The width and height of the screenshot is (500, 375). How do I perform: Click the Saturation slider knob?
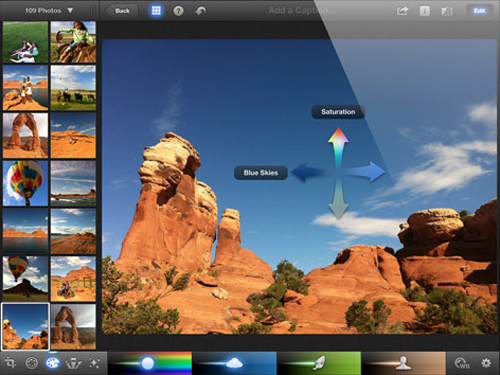coord(148,363)
